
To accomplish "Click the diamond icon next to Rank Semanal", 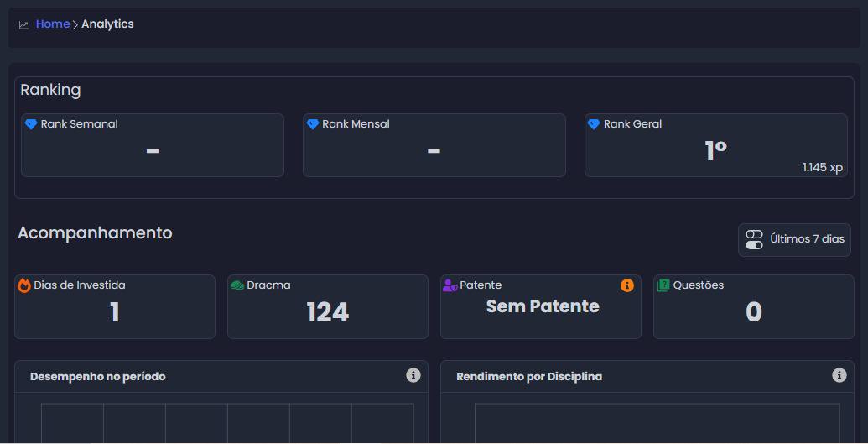I will [31, 124].
